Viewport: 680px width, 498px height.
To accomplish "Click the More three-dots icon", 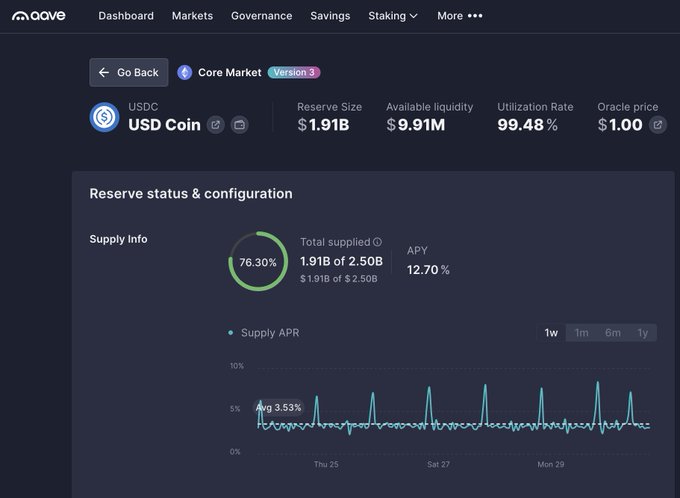I will tap(475, 16).
